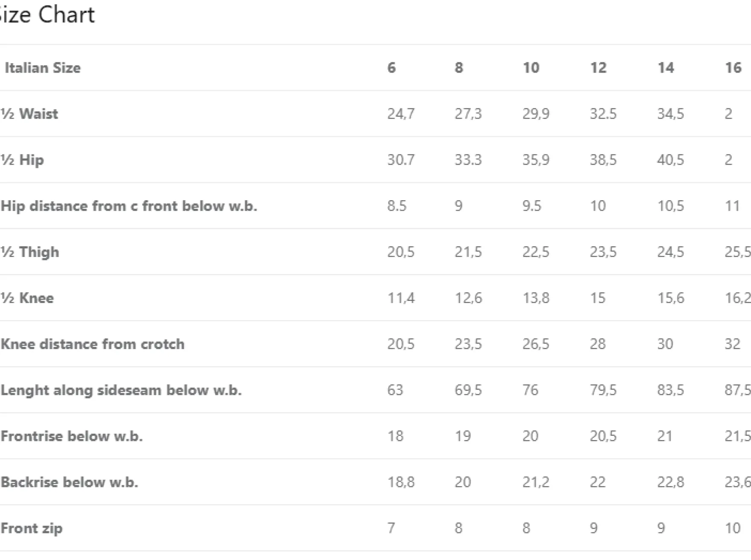
Task: Select the ½ Hip row label
Action: click(x=22, y=160)
